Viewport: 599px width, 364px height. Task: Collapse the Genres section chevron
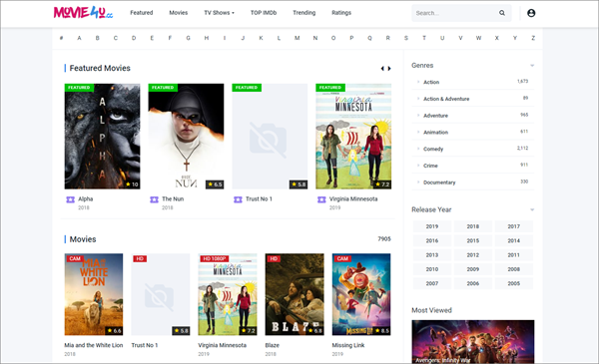point(532,66)
